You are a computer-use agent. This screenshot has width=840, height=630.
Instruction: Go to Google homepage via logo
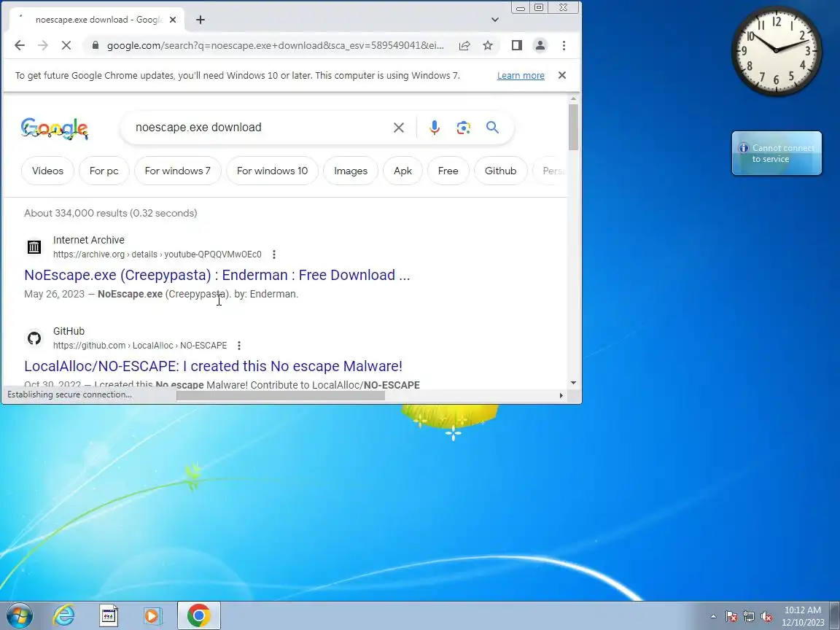click(x=54, y=128)
